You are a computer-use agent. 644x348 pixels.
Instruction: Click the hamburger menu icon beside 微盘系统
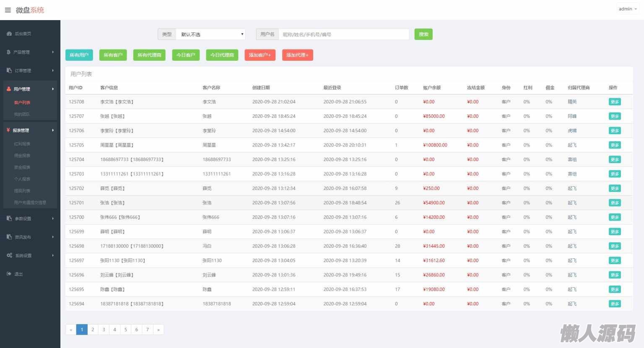click(8, 10)
